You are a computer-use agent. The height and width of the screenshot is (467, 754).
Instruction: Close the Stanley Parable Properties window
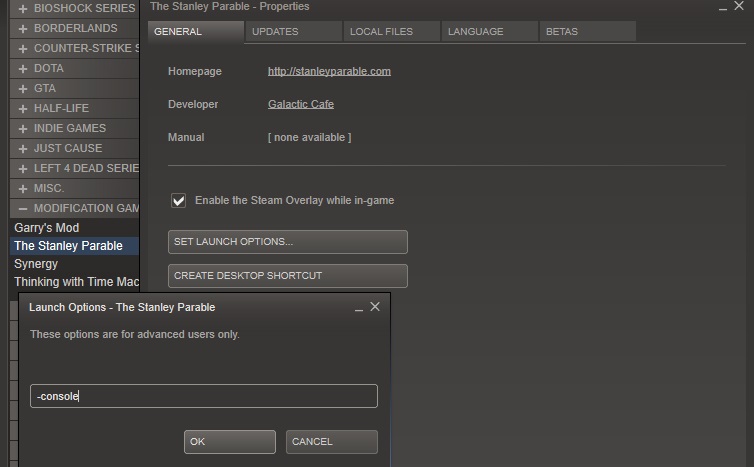(739, 6)
